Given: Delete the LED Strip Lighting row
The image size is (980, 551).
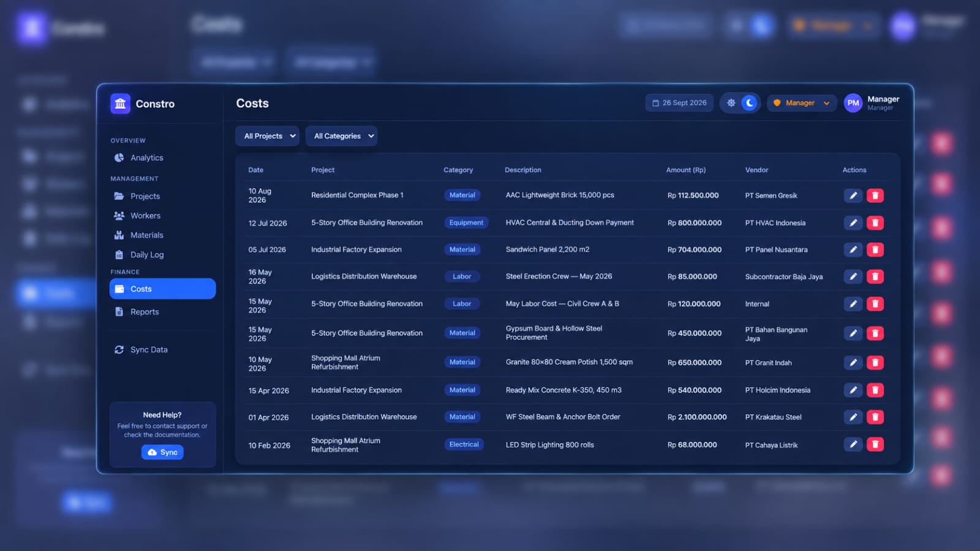Looking at the screenshot, I should pos(875,444).
